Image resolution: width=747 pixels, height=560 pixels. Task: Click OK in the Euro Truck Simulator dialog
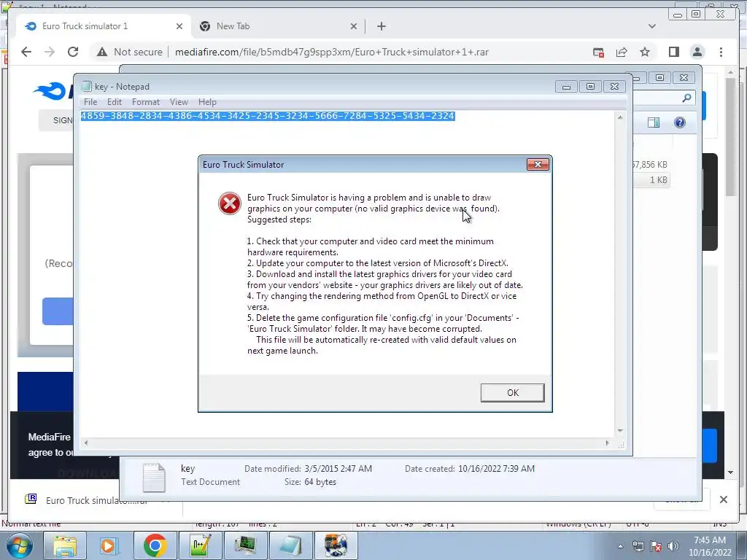(x=512, y=393)
